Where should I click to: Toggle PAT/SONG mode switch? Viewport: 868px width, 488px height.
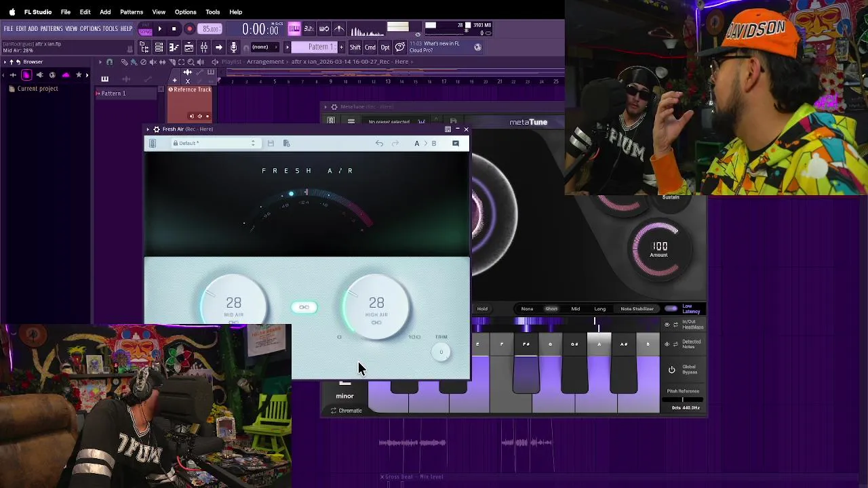145,29
